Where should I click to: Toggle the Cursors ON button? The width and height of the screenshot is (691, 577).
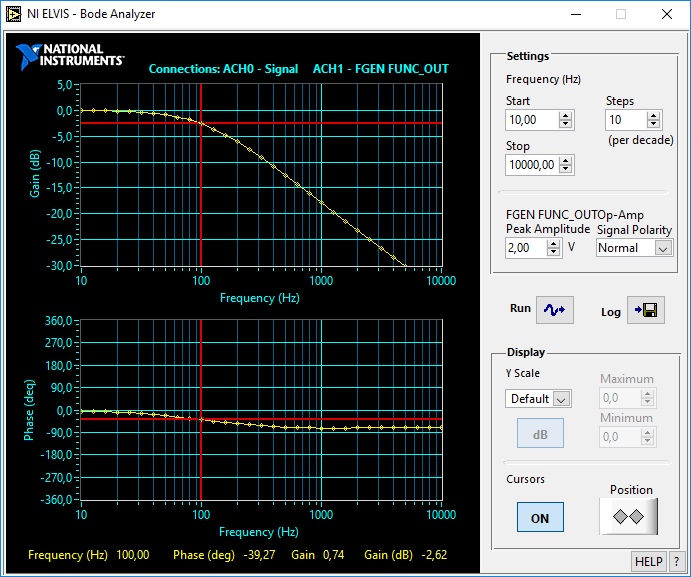coord(540,517)
